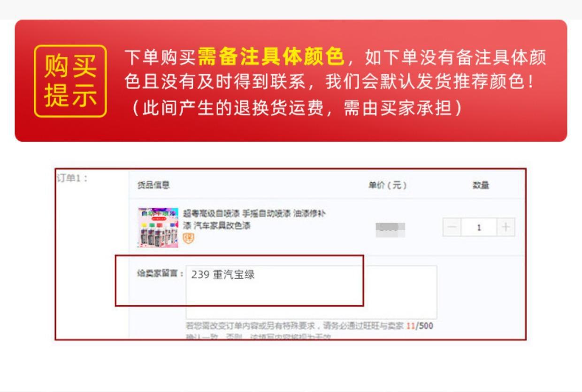The width and height of the screenshot is (582, 392).
Task: Click the orange 保 guarantee shield icon
Action: pyautogui.click(x=188, y=238)
